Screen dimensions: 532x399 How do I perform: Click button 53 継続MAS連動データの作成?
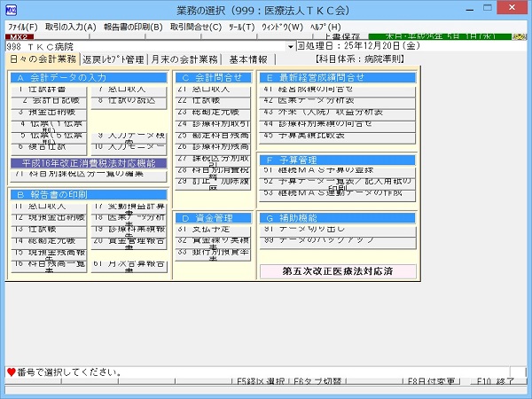[338, 196]
